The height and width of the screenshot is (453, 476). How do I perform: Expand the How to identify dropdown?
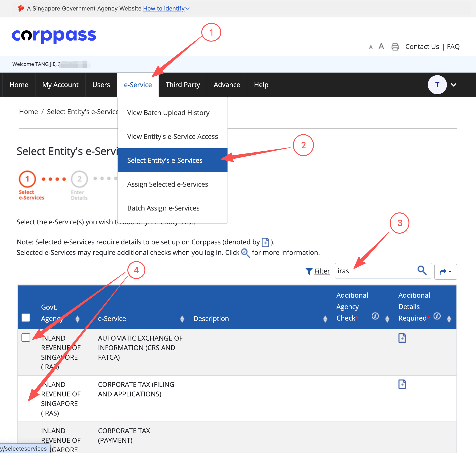(x=166, y=8)
